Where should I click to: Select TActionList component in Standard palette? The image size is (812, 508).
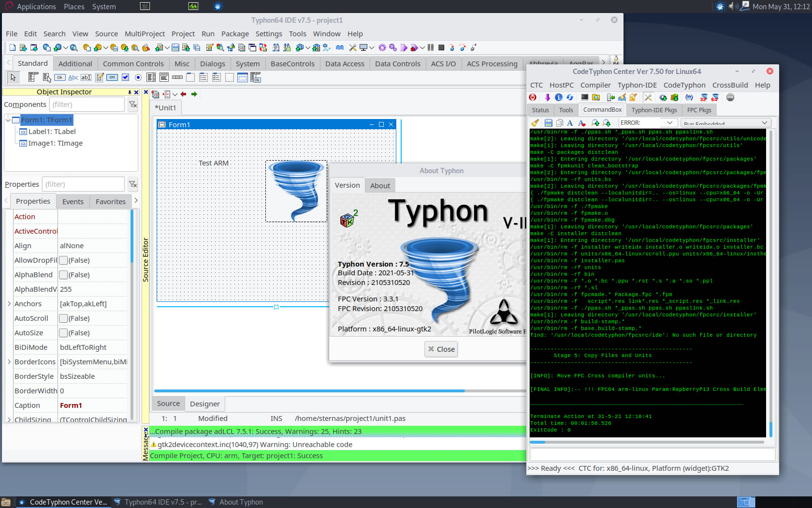[x=255, y=77]
